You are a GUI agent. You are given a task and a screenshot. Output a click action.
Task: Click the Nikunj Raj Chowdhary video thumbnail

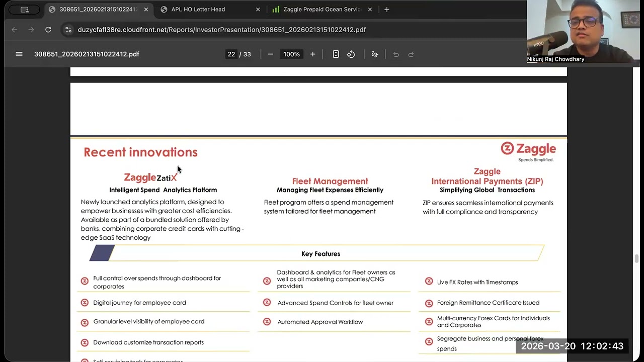coord(584,31)
